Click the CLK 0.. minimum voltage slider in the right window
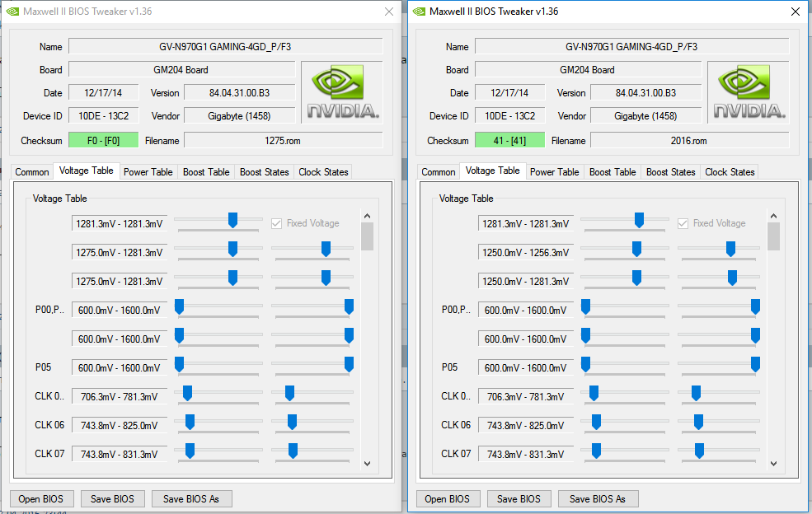Viewport: 812px width, 514px height. click(x=594, y=394)
